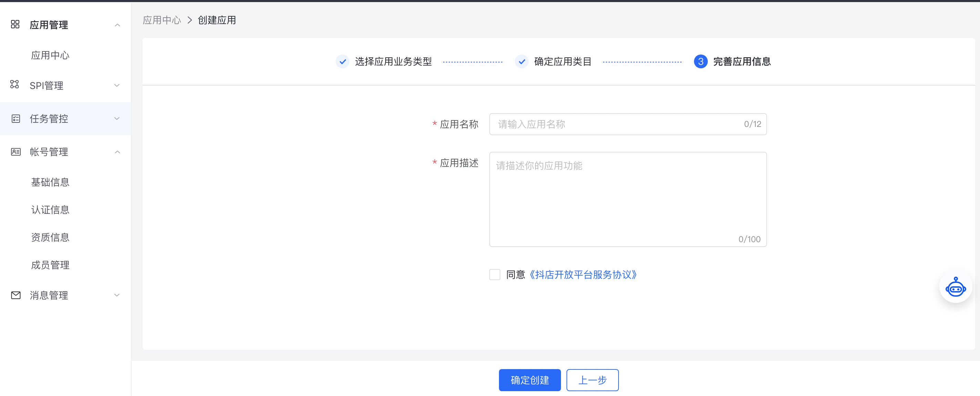This screenshot has height=396, width=980.
Task: Expand the SPI管理 menu chevron
Action: (x=117, y=85)
